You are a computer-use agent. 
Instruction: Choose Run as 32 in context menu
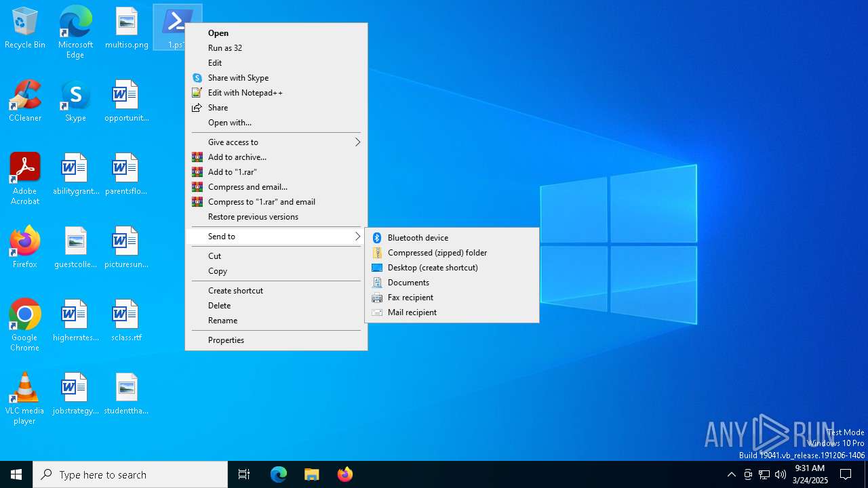277,48
